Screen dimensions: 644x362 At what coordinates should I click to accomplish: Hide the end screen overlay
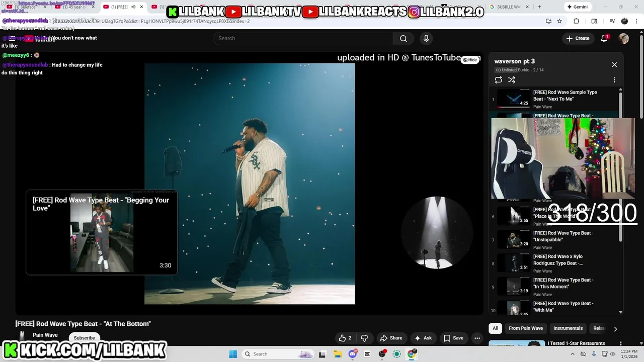[x=469, y=60]
